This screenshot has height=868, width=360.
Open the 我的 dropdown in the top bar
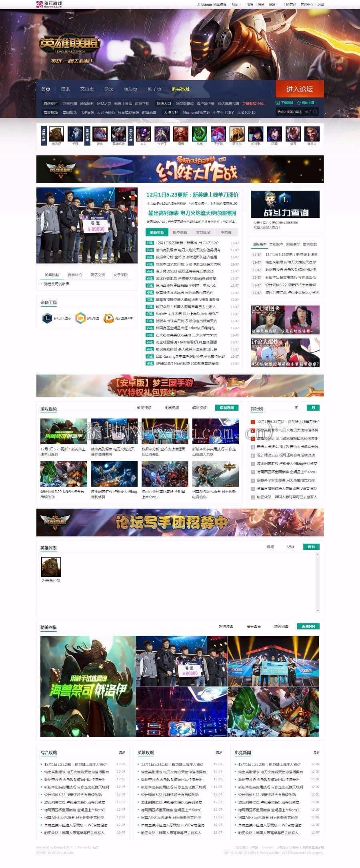click(236, 4)
